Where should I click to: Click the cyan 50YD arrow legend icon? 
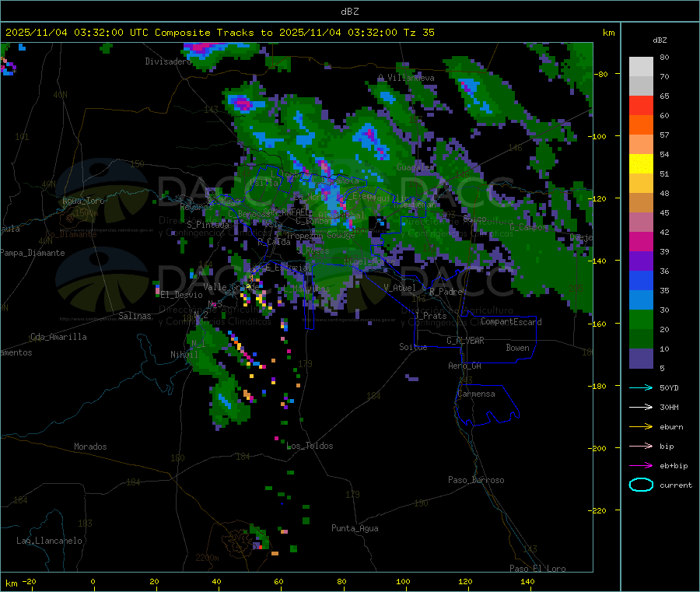[x=641, y=387]
